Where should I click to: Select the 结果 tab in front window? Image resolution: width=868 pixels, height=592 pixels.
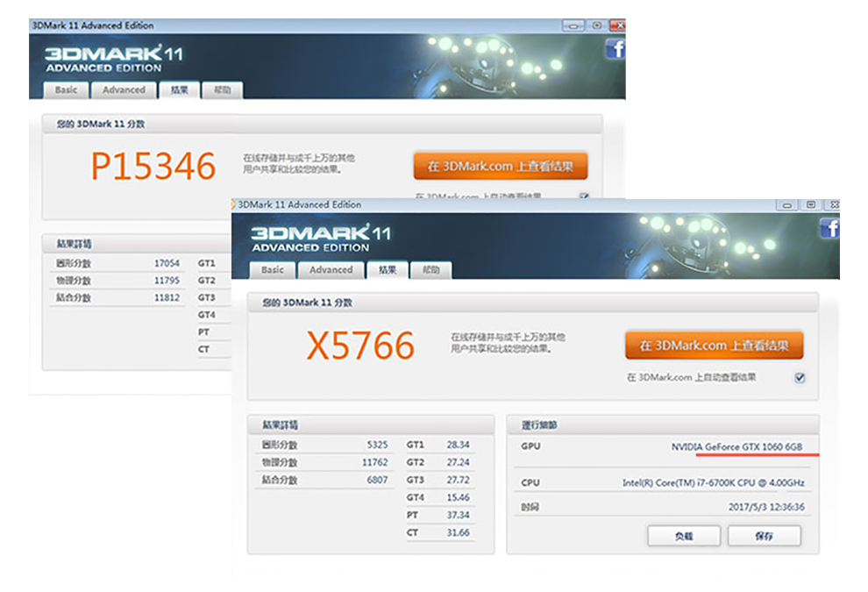click(x=388, y=270)
